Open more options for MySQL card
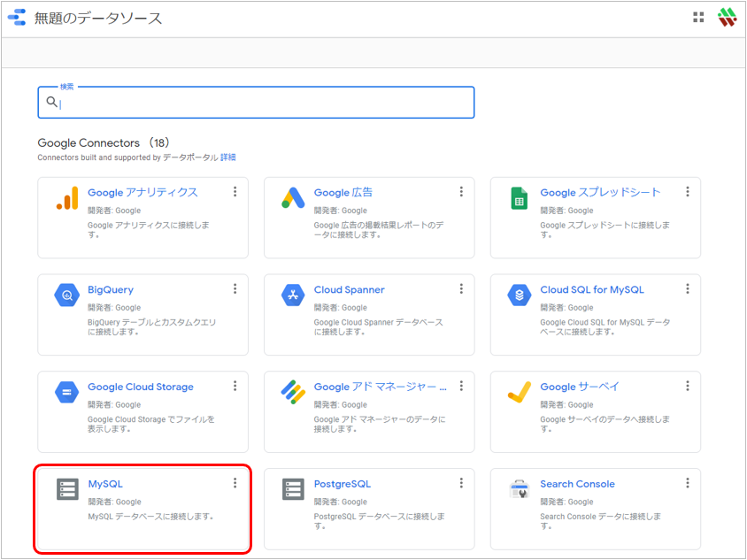Screen dimensions: 747x560 point(235,483)
